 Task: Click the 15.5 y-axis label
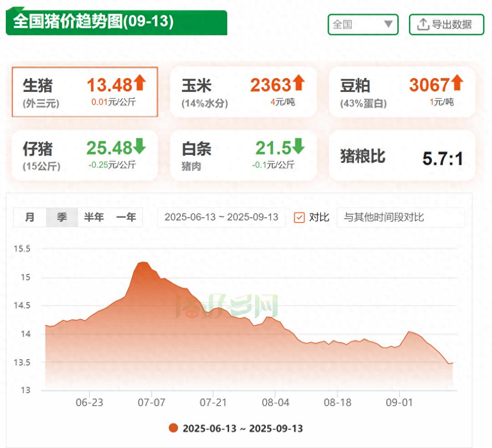pyautogui.click(x=22, y=249)
